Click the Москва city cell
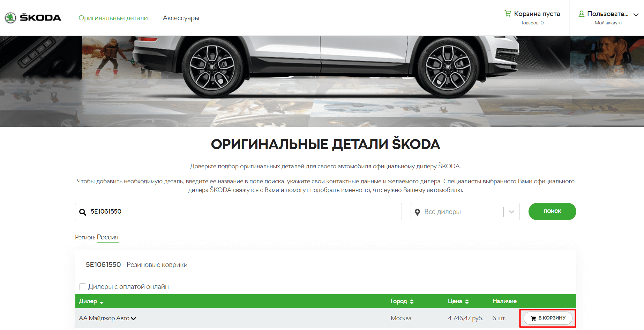Image resolution: width=644 pixels, height=330 pixels. (401, 318)
